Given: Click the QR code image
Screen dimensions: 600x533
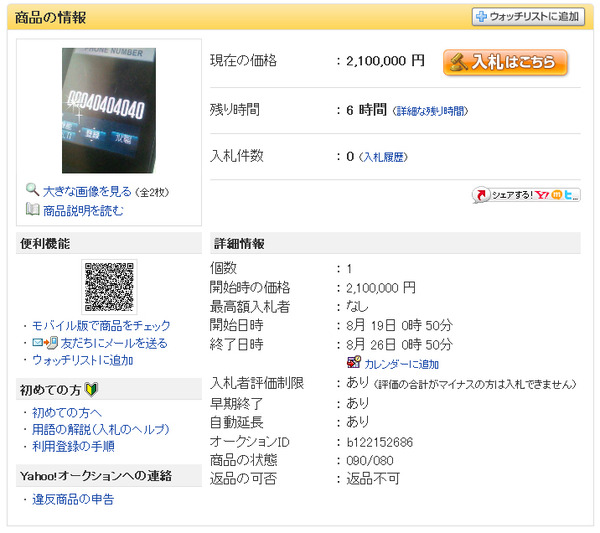Looking at the screenshot, I should point(109,287).
